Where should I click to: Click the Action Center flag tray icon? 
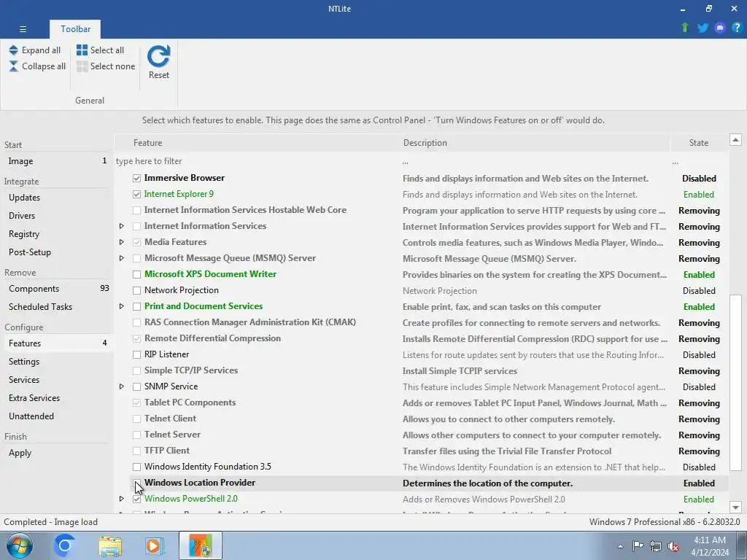point(638,546)
